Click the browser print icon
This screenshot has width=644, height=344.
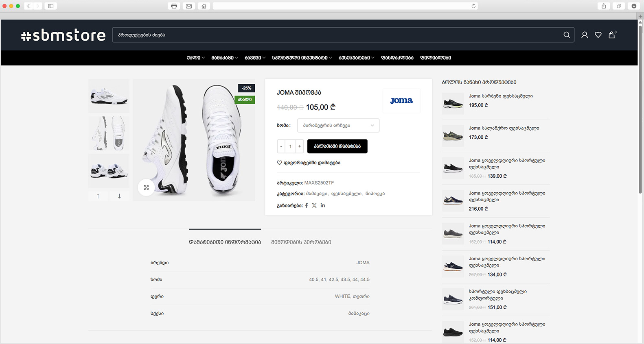click(x=174, y=6)
